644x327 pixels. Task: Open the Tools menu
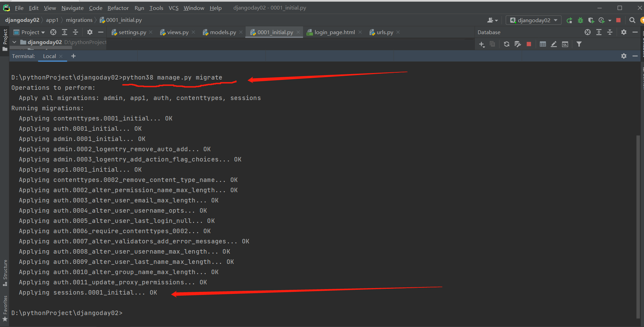[x=156, y=8]
